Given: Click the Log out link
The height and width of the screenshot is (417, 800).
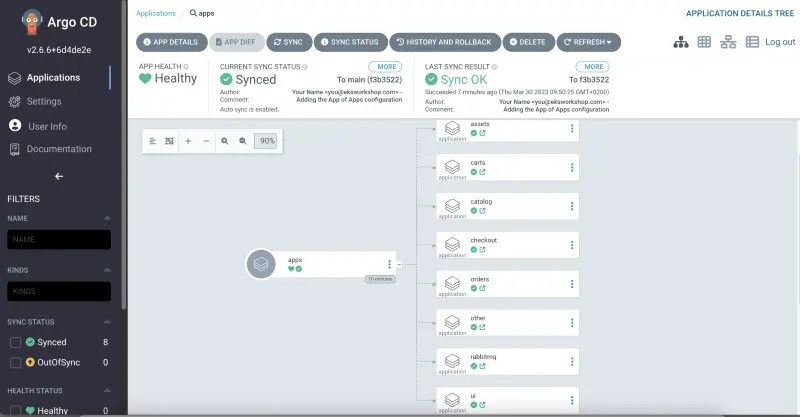Looking at the screenshot, I should coord(780,42).
